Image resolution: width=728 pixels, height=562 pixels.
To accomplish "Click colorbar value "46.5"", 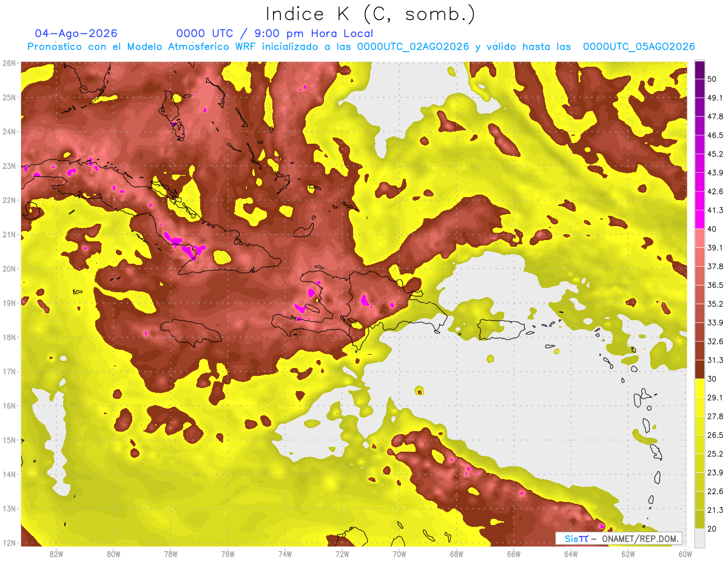I will 715,135.
